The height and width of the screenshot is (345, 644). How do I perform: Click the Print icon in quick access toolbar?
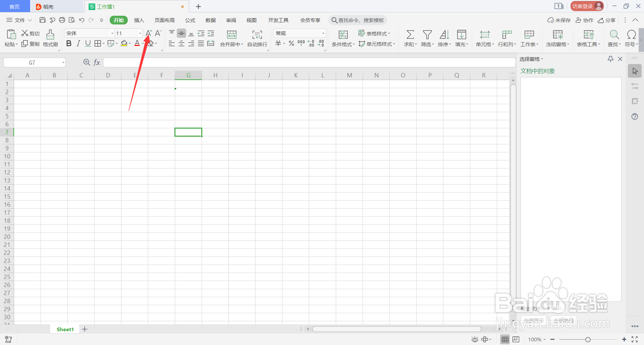tap(62, 20)
